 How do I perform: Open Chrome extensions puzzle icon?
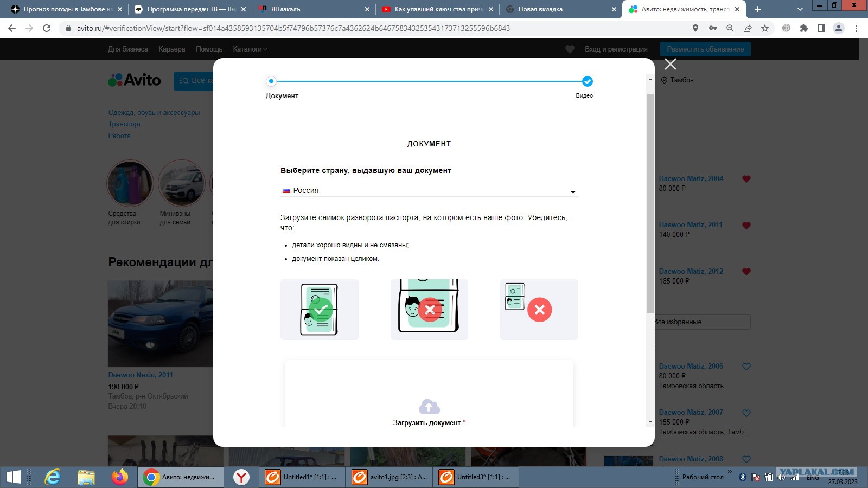(x=804, y=28)
